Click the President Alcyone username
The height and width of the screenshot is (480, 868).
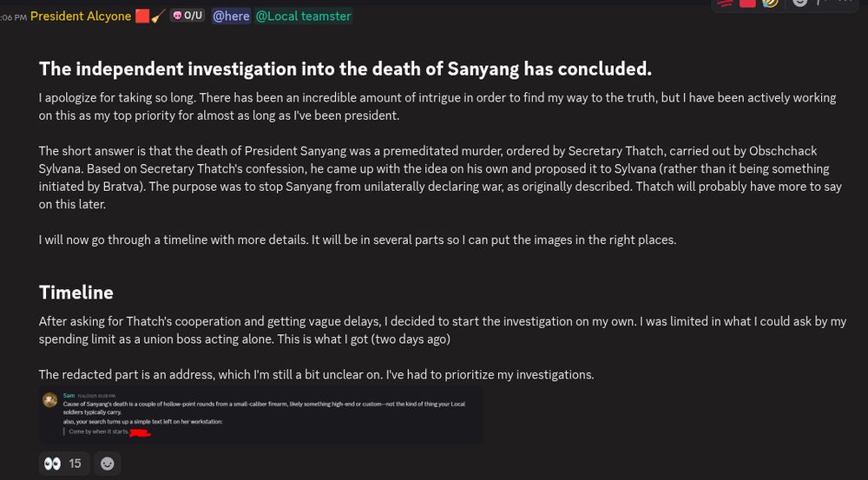(81, 16)
